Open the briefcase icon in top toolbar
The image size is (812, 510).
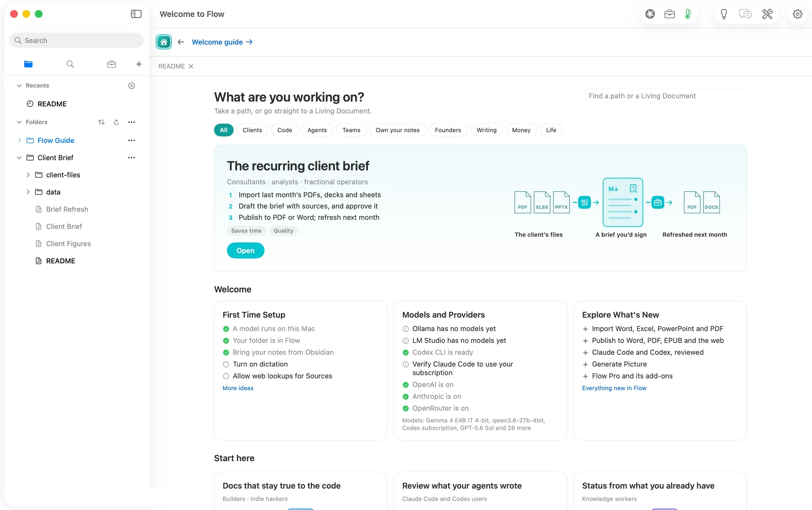(670, 14)
